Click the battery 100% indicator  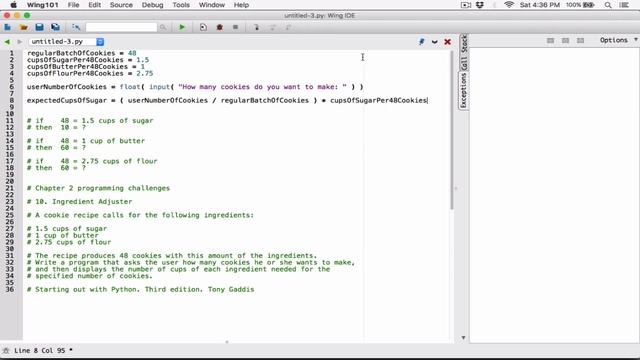(x=580, y=5)
